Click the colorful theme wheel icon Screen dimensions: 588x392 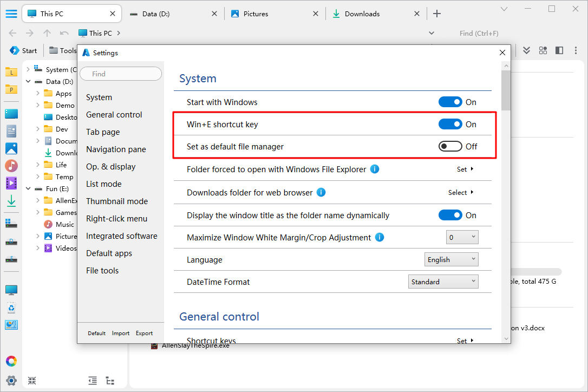click(11, 361)
